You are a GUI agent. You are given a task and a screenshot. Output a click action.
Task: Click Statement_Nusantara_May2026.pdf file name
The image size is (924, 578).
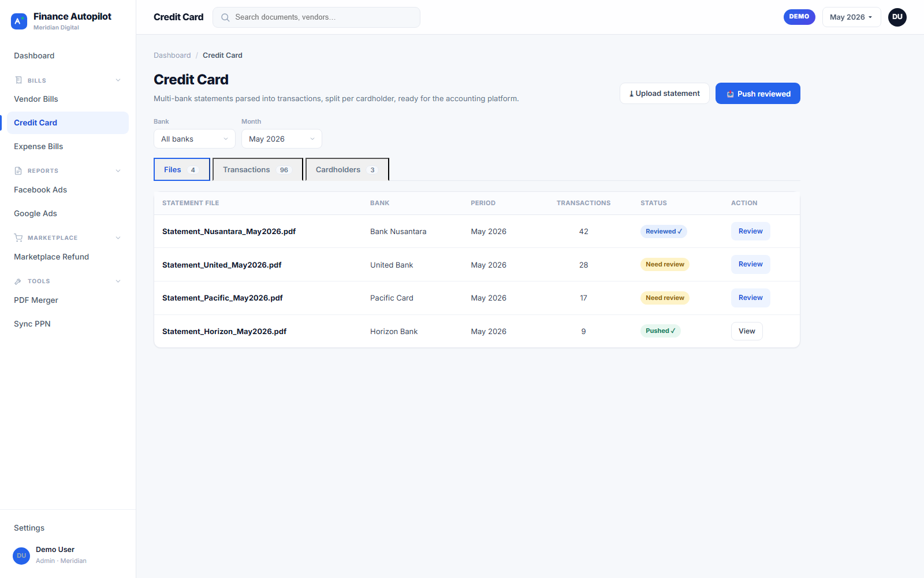point(229,231)
